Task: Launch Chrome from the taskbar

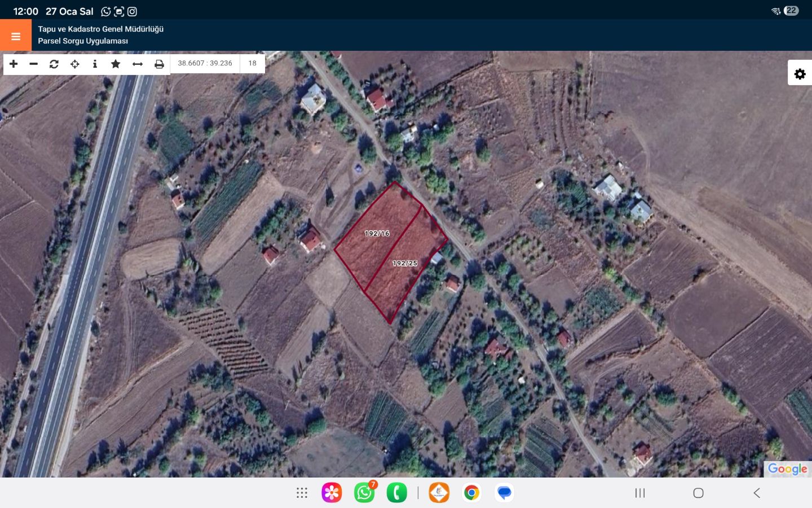Action: 471,493
